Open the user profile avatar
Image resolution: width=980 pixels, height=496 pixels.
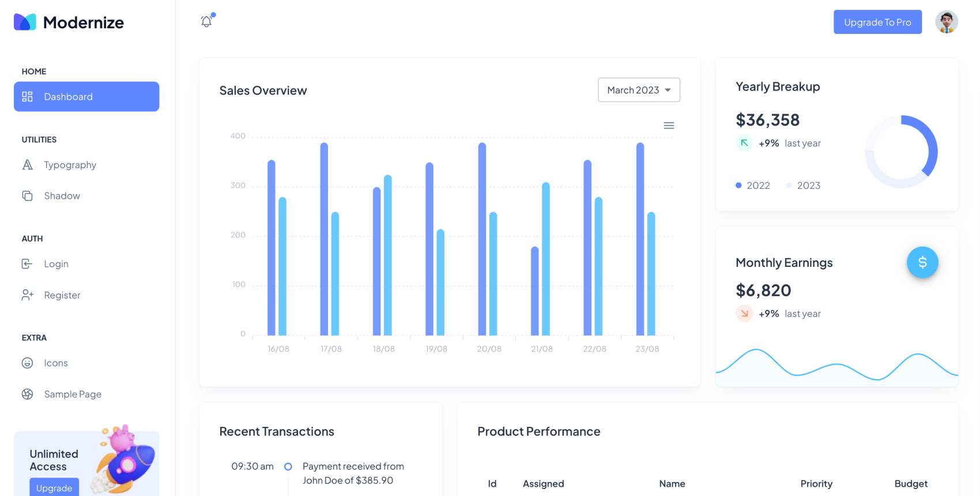coord(946,22)
